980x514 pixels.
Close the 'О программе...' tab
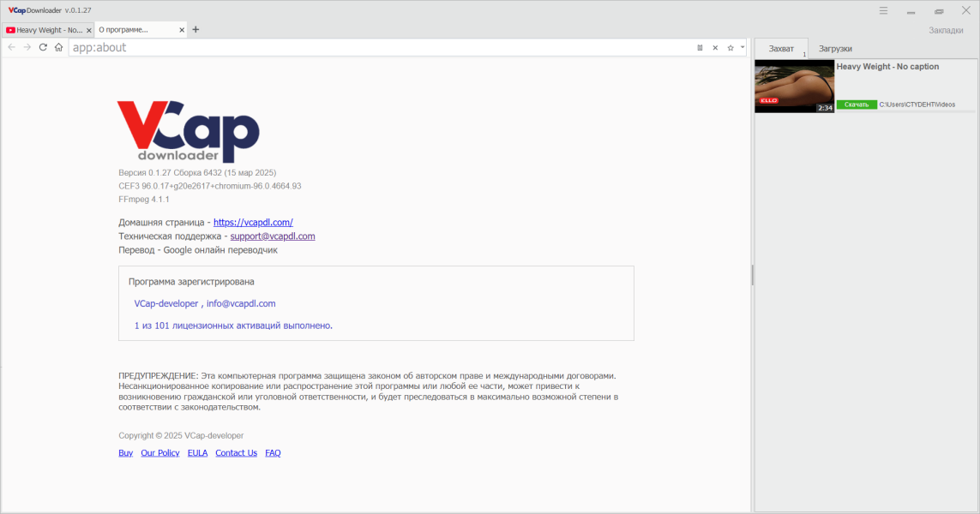[182, 30]
